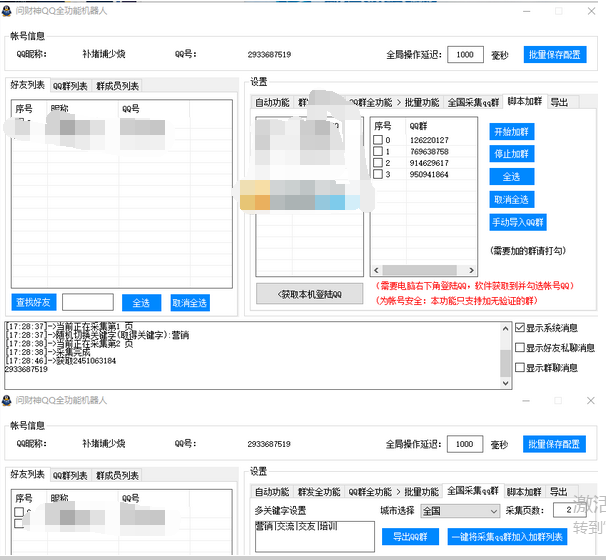
Task: Click 全选 button under the friend list
Action: click(x=141, y=303)
